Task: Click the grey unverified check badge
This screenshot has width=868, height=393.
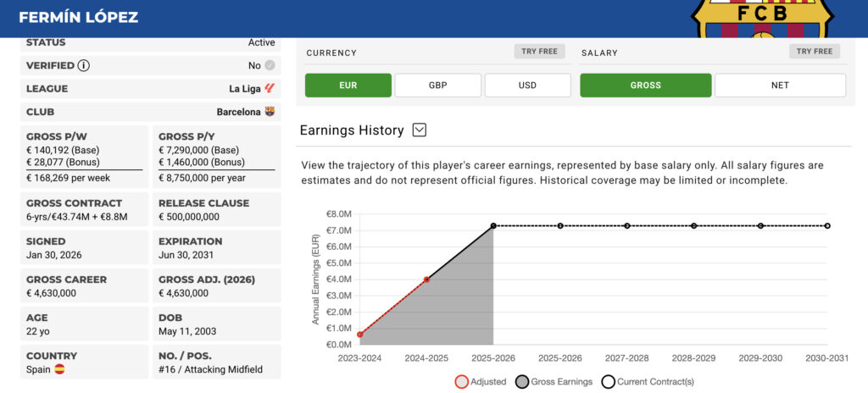Action: 270,66
